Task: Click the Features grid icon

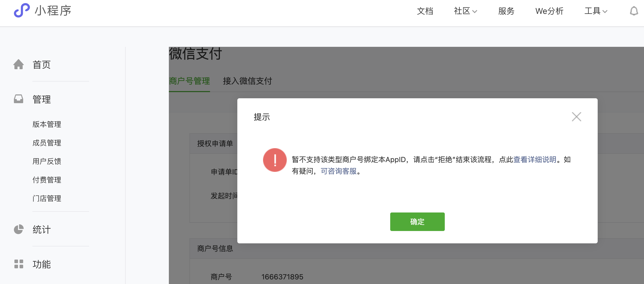Action: 19,264
